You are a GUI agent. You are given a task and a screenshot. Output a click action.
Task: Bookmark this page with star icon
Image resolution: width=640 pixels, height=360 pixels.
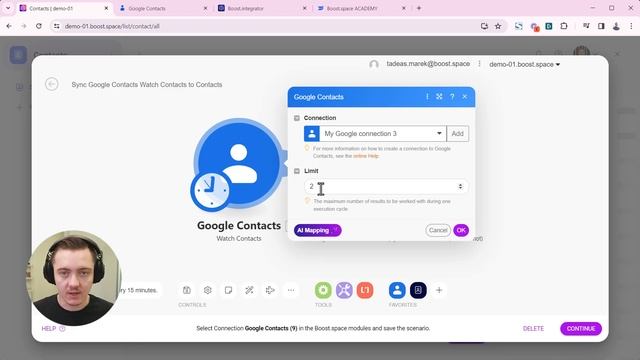[498, 26]
